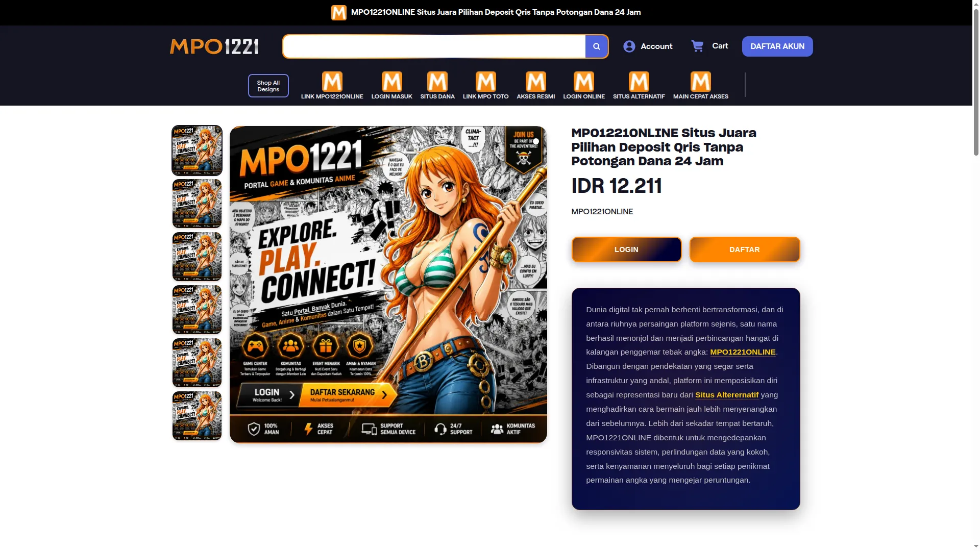Click the scrollbar down arrow
Viewport: 980px width, 551px height.
tap(976, 547)
